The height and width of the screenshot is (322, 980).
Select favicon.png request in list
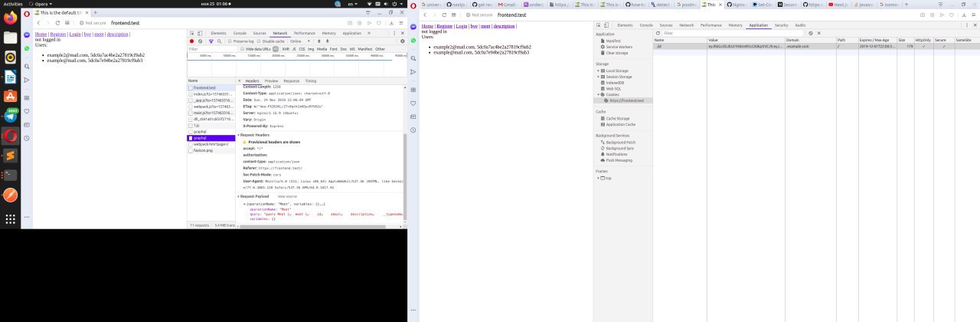coord(211,150)
